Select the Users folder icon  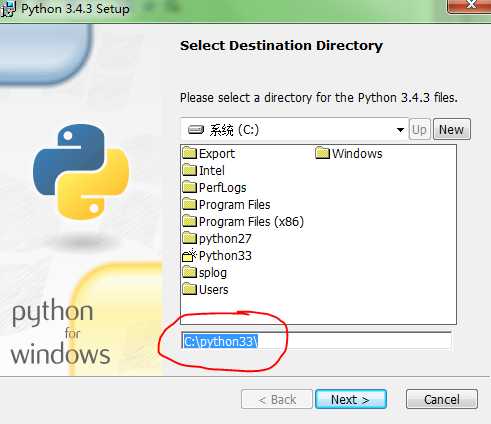click(190, 289)
